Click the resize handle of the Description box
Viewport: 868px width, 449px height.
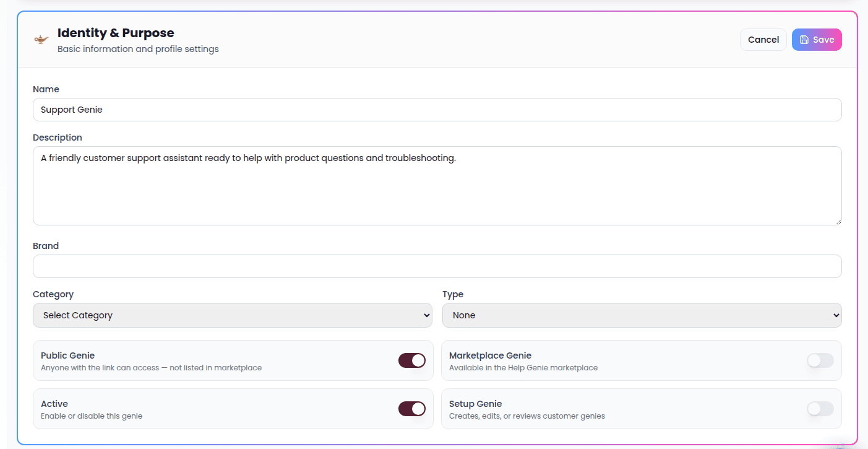[838, 221]
